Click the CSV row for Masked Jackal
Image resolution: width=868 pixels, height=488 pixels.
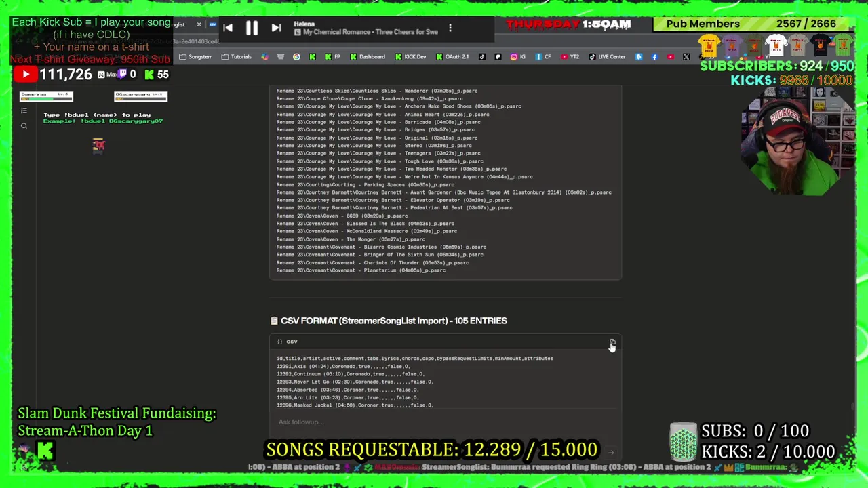tap(355, 405)
